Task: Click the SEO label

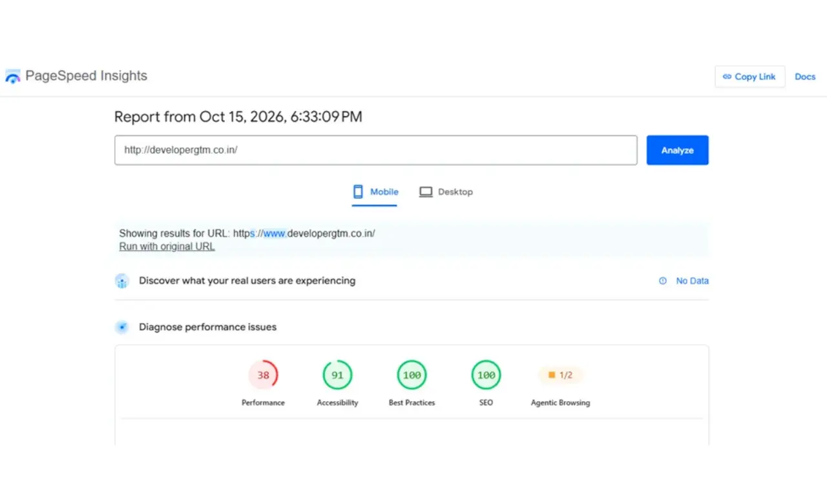Action: [x=486, y=403]
